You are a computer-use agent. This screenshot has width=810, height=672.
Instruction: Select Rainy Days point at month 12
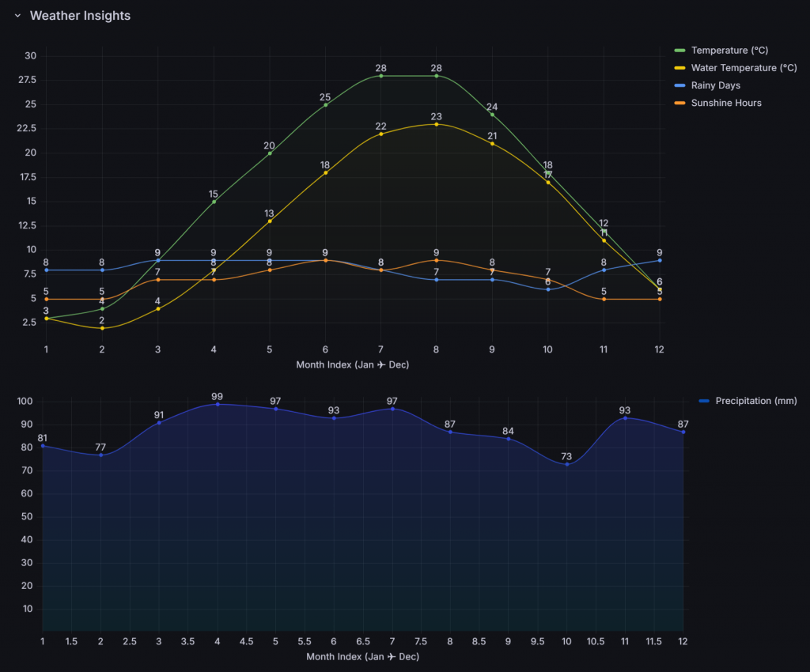click(x=660, y=260)
